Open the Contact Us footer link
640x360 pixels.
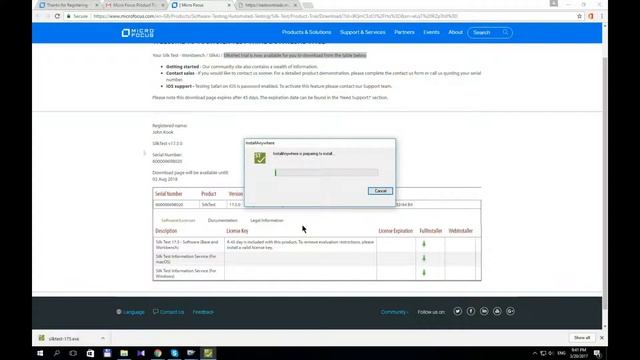171,312
